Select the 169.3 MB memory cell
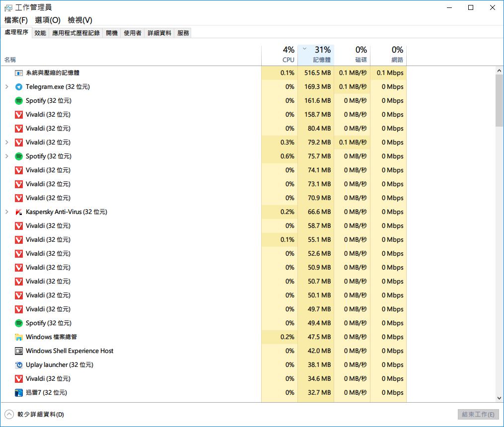This screenshot has width=504, height=427. (316, 87)
